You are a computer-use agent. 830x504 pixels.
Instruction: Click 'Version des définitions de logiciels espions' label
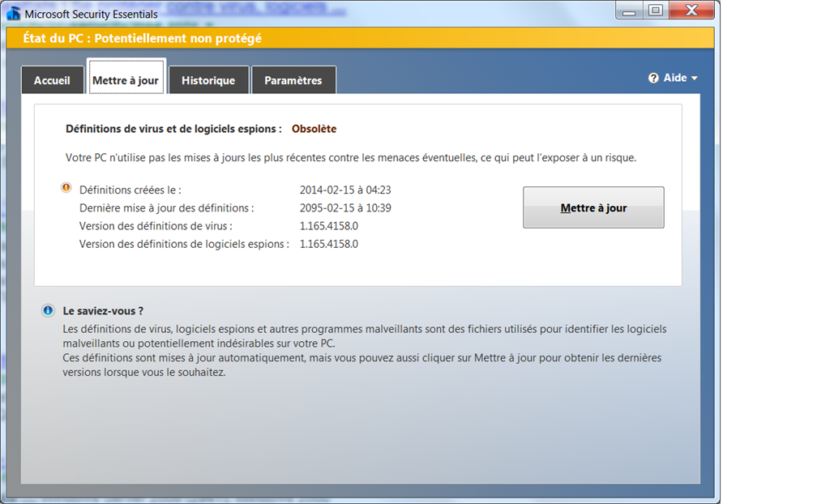[184, 244]
